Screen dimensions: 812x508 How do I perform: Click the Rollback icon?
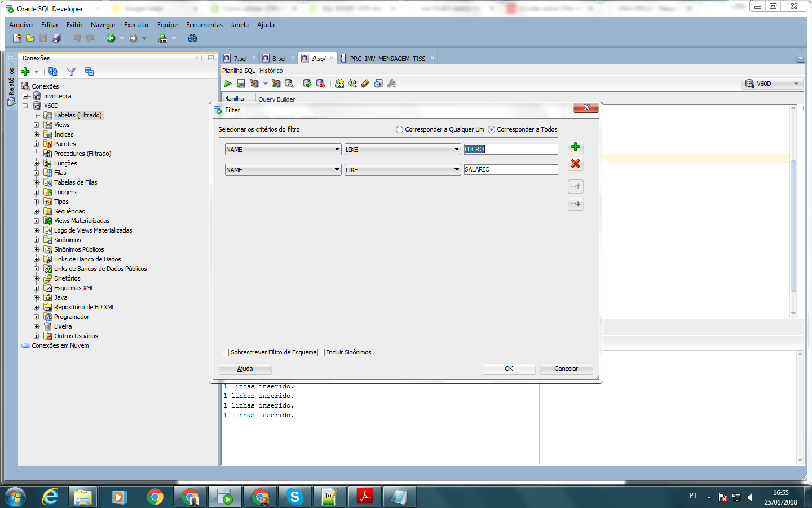coord(321,84)
